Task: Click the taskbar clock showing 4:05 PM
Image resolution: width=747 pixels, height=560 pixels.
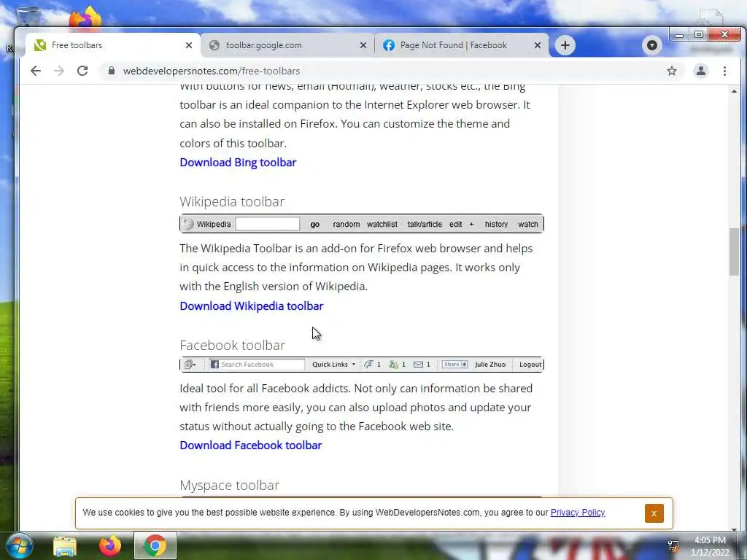Action: pyautogui.click(x=710, y=546)
